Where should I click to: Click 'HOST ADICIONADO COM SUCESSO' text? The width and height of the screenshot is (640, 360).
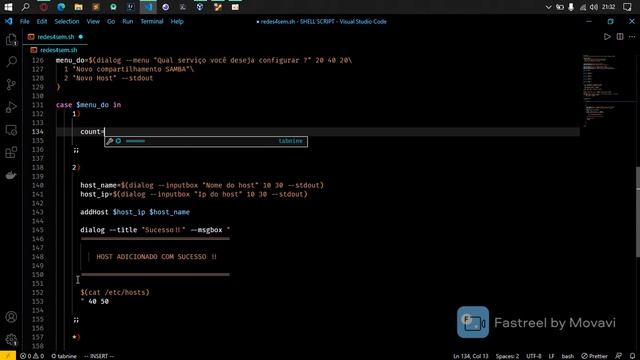tap(151, 257)
